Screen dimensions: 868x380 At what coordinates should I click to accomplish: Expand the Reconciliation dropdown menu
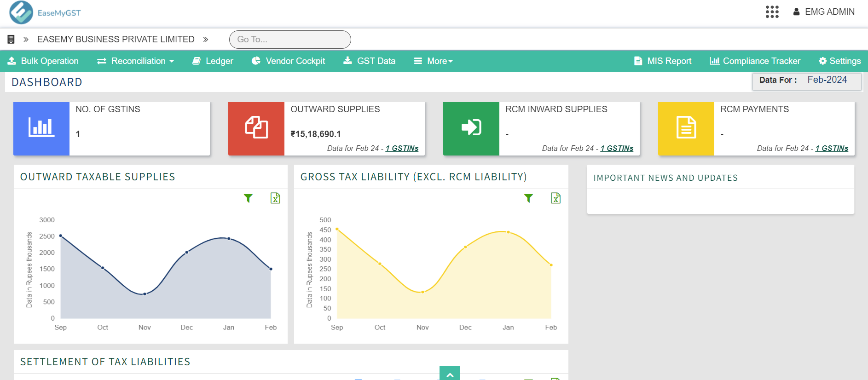(x=136, y=61)
